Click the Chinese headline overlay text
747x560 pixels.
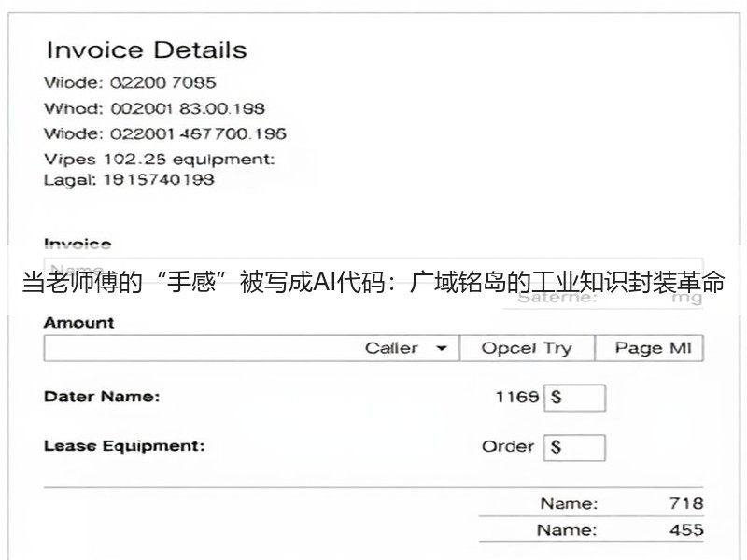pos(373,282)
